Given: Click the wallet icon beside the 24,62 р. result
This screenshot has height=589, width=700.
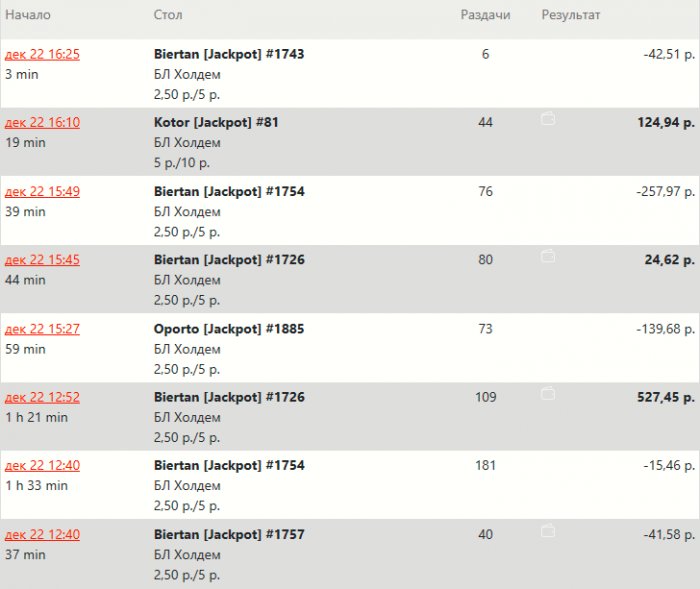Looking at the screenshot, I should (x=547, y=257).
